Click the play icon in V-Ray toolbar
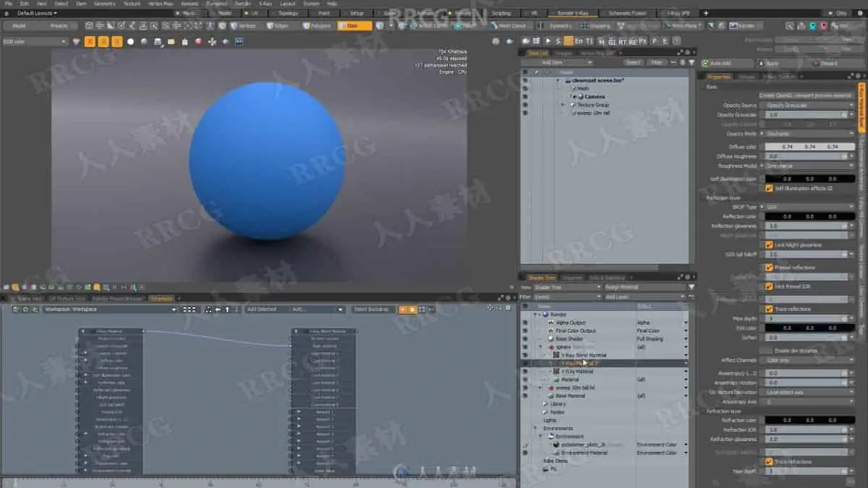 (x=548, y=41)
